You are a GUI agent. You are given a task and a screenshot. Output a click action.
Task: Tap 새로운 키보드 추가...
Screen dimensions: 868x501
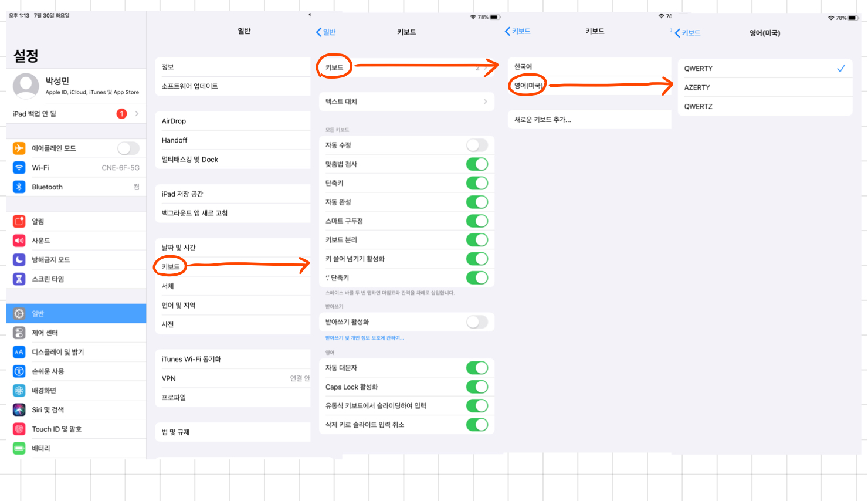(589, 120)
